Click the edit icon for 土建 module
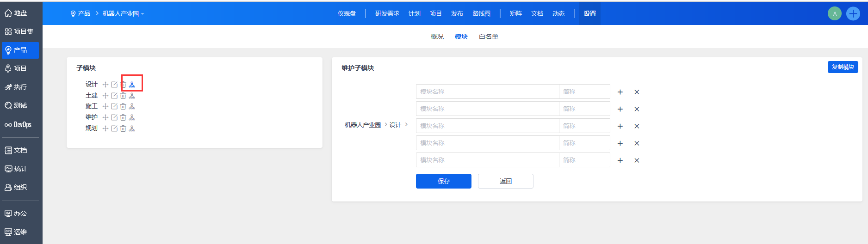The image size is (868, 244). pyautogui.click(x=114, y=96)
